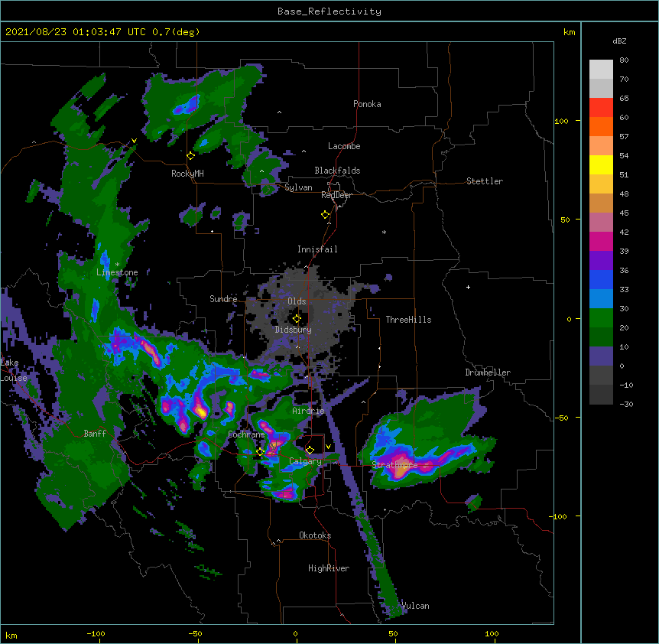The width and height of the screenshot is (659, 644).
Task: Click the white asterisk marker above Limestone
Action: click(117, 265)
